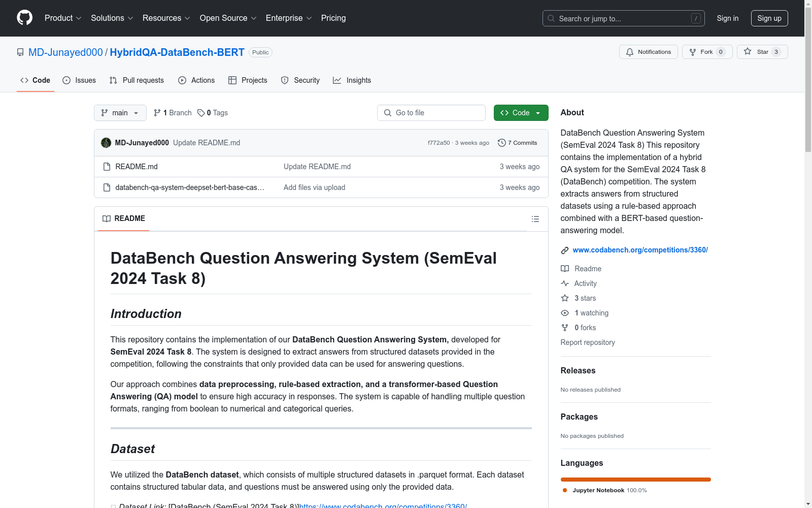Switch to the Issues tab

pyautogui.click(x=79, y=80)
